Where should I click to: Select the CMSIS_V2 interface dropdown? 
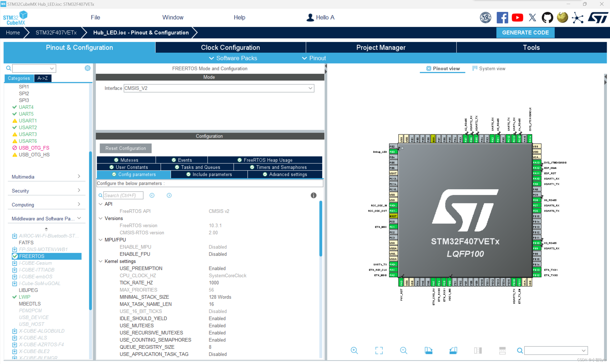point(218,88)
